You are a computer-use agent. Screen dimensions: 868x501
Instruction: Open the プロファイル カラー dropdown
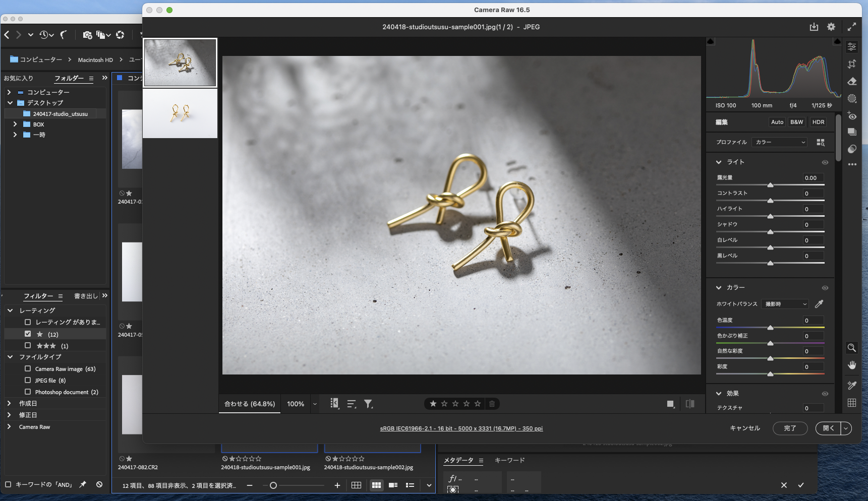[x=780, y=142]
